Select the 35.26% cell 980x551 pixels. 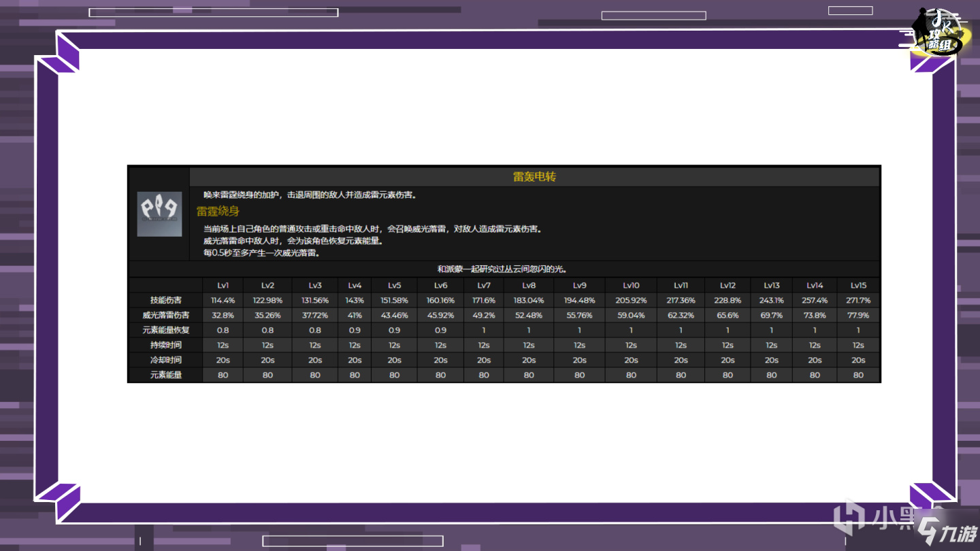267,315
